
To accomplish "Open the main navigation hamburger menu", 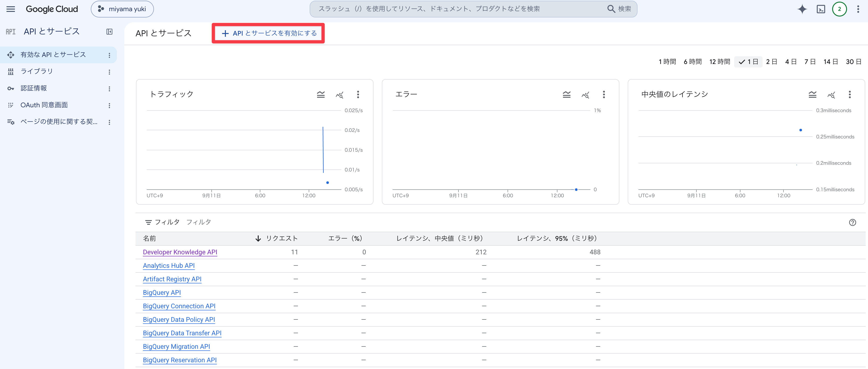I will point(11,9).
